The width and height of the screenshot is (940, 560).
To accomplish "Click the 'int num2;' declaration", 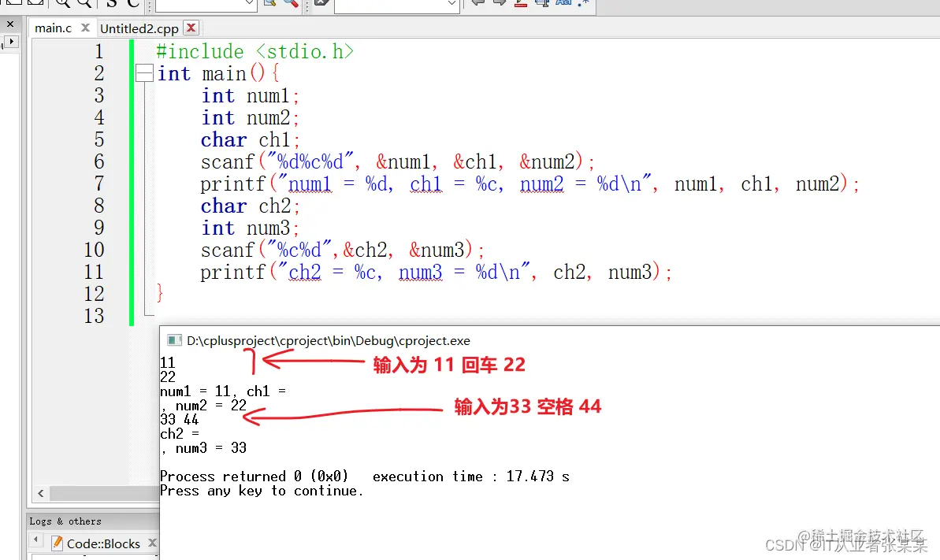I will 250,117.
